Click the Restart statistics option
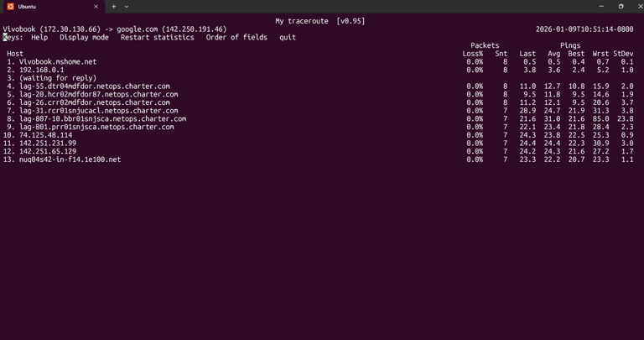 point(158,38)
